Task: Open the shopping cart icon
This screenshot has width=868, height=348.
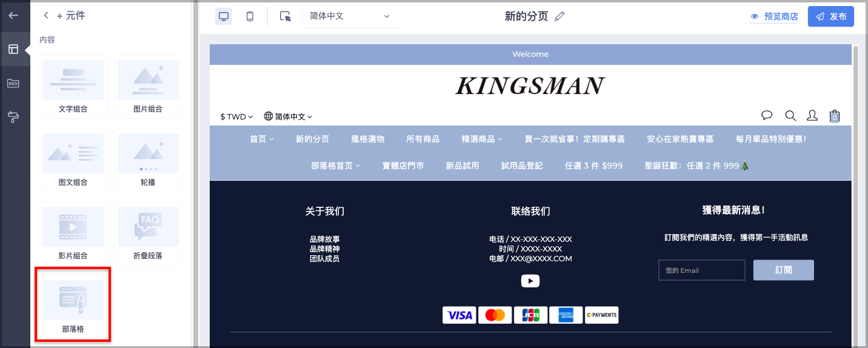Action: 835,116
